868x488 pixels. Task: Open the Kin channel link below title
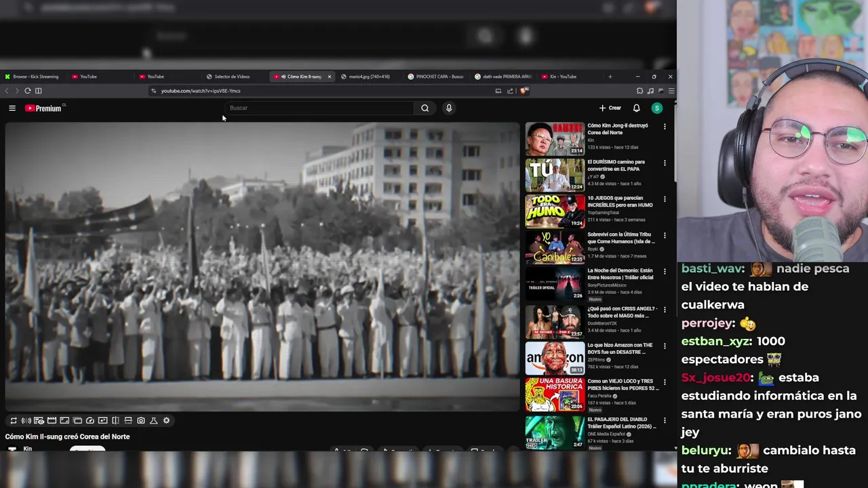pos(28,449)
